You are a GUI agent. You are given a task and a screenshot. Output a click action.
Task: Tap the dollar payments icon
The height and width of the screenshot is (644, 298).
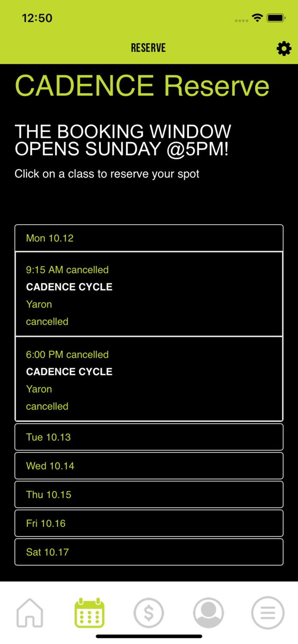(149, 613)
